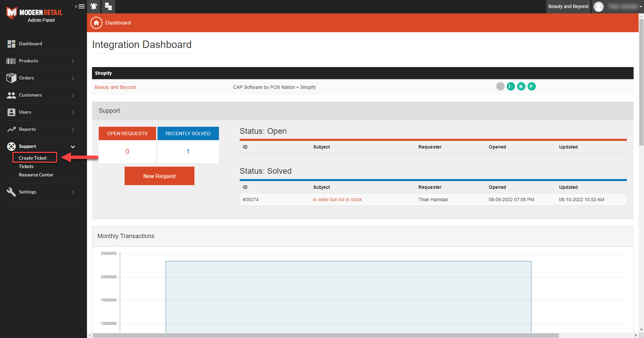Open solved ticket subject 'in order but not in stock'
Image resolution: width=644 pixels, height=338 pixels.
pyautogui.click(x=337, y=199)
